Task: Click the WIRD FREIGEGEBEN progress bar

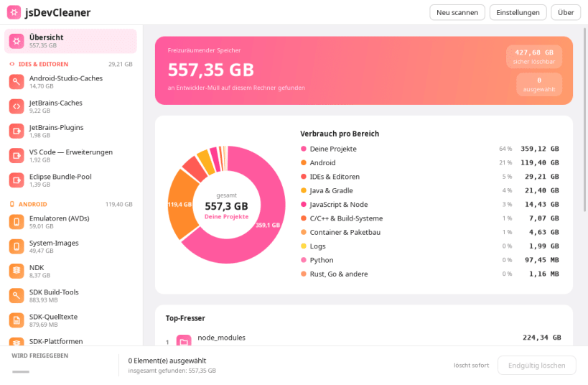Action: pyautogui.click(x=21, y=371)
